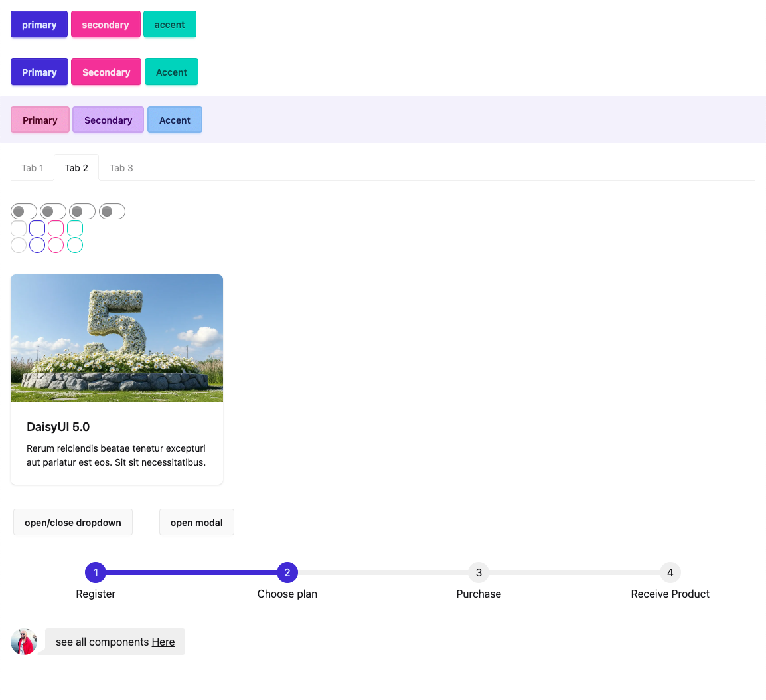Screen dimensions: 766x700
Task: Click the soft pink "Primary" button
Action: (40, 120)
